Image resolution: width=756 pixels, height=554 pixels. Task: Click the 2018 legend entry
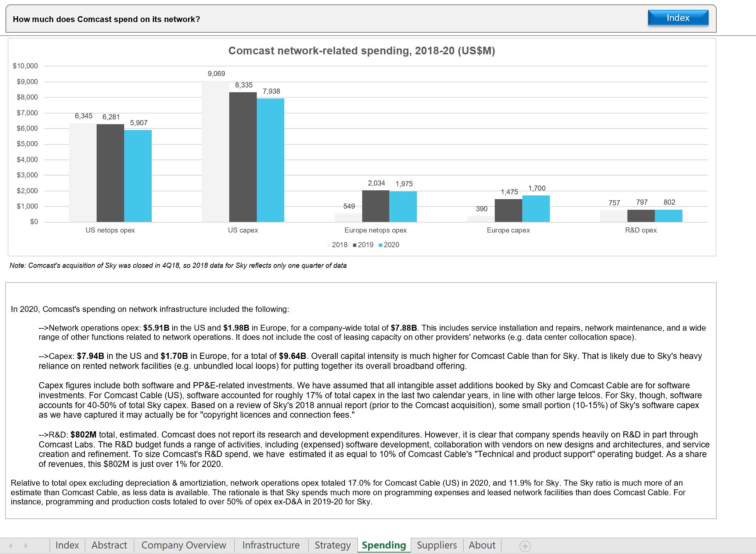pyautogui.click(x=339, y=245)
